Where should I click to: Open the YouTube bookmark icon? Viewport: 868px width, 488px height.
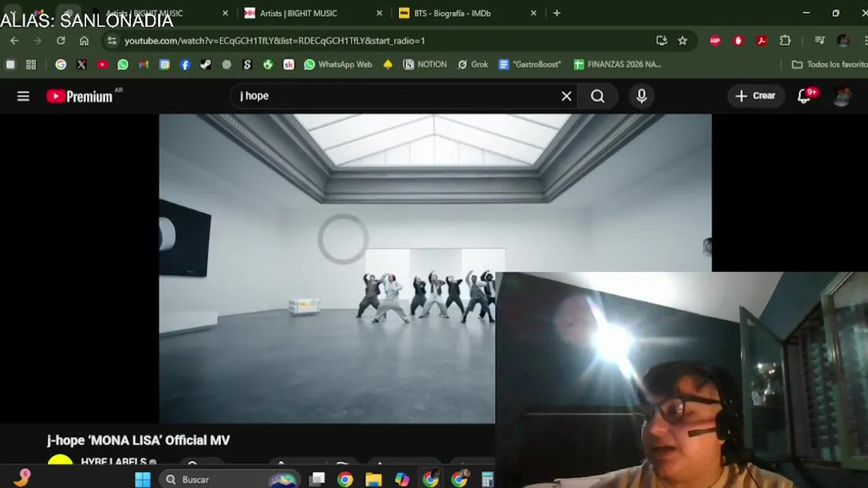click(102, 64)
